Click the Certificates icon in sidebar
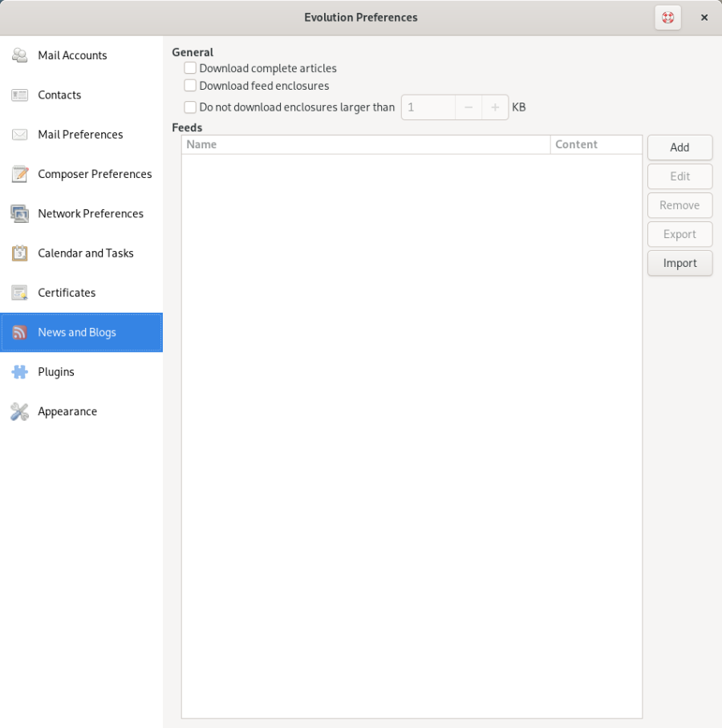This screenshot has width=722, height=728. coord(19,293)
